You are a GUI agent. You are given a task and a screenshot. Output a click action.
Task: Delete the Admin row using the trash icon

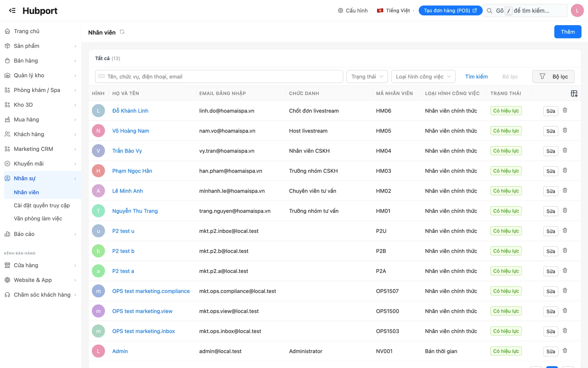pos(565,351)
